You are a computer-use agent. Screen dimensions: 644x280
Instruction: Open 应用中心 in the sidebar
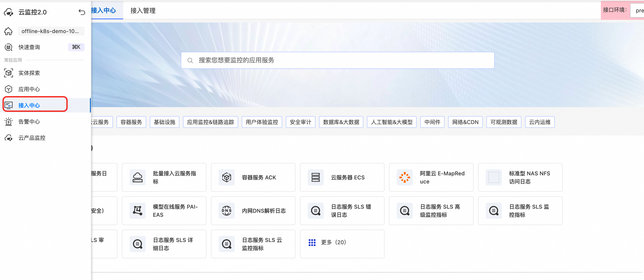pyautogui.click(x=29, y=89)
